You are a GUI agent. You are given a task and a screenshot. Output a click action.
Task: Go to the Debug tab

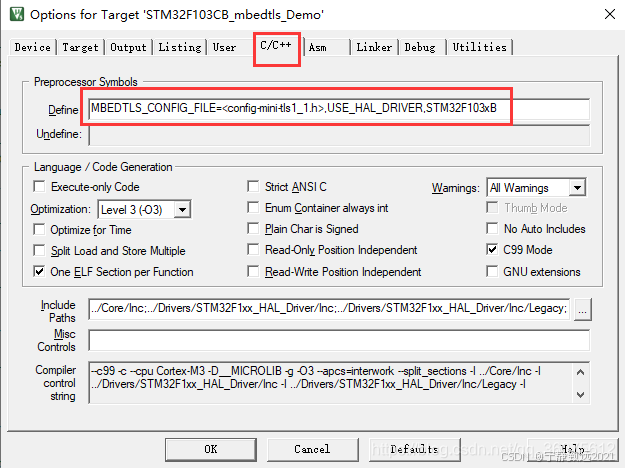(420, 47)
